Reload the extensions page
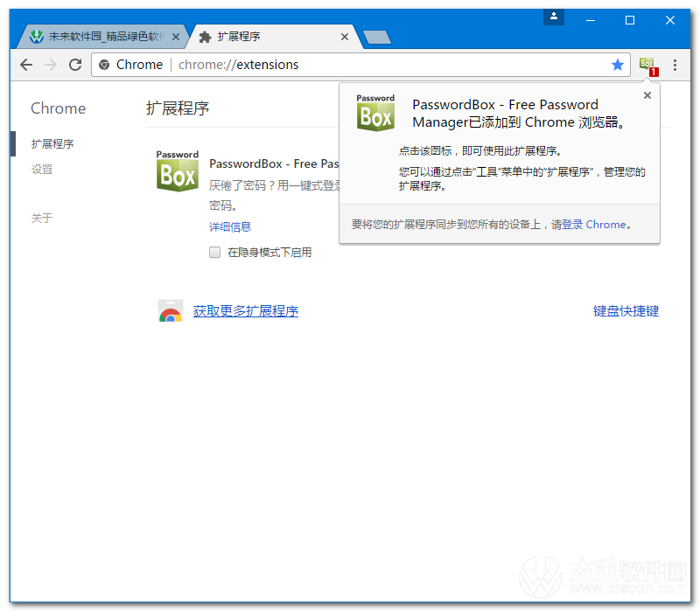 75,65
